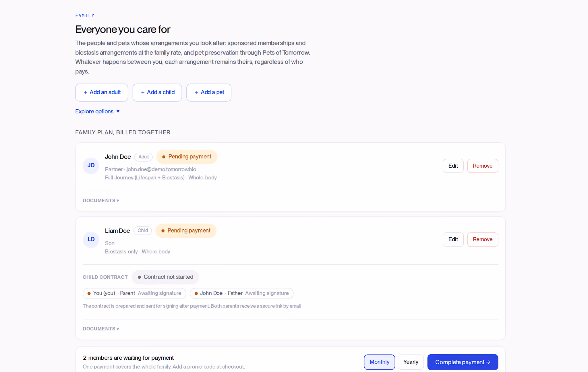Click the 'Everyone you care for' heading

123,30
